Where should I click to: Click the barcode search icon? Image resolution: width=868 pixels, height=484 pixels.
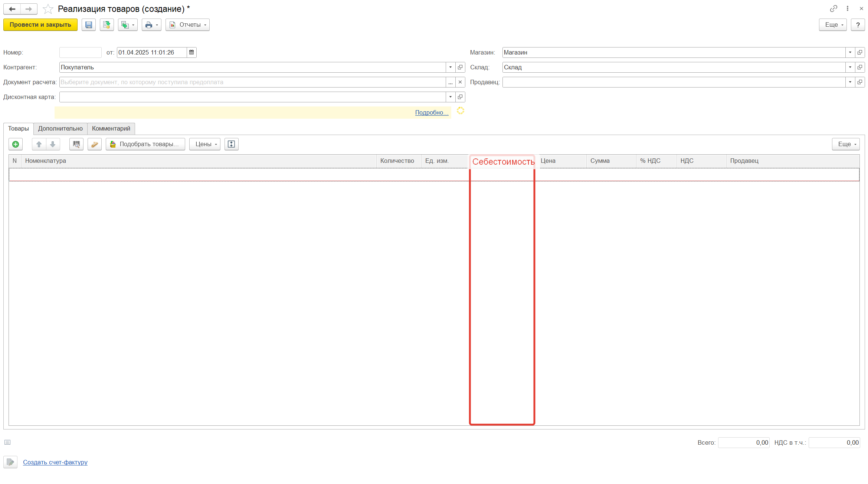point(76,144)
